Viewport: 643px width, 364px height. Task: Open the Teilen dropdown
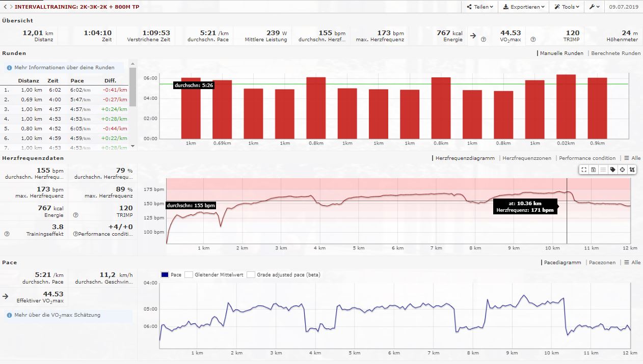coord(480,7)
